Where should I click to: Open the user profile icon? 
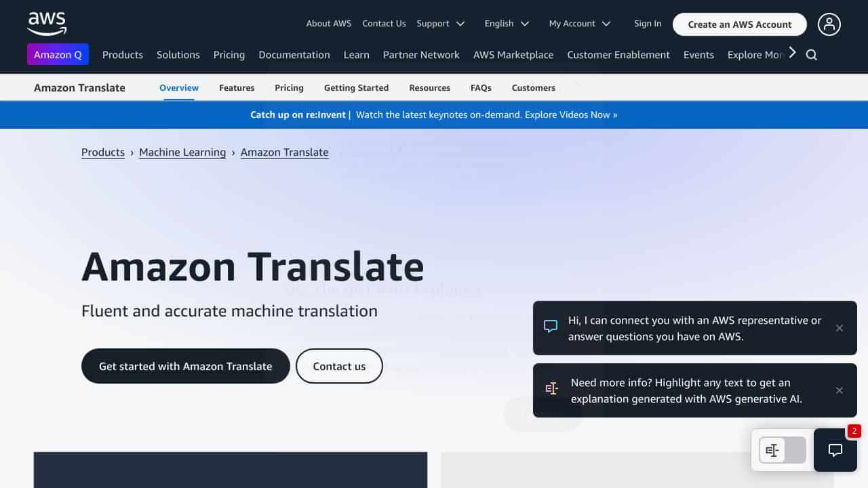tap(829, 24)
